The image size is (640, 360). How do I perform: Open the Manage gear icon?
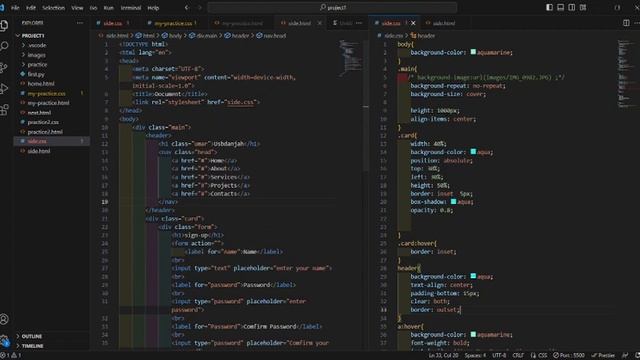(4, 340)
